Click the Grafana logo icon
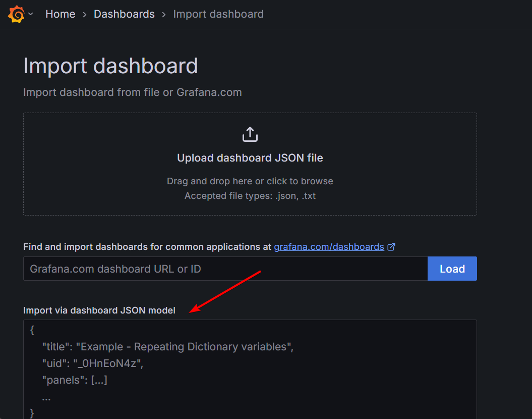 click(16, 14)
